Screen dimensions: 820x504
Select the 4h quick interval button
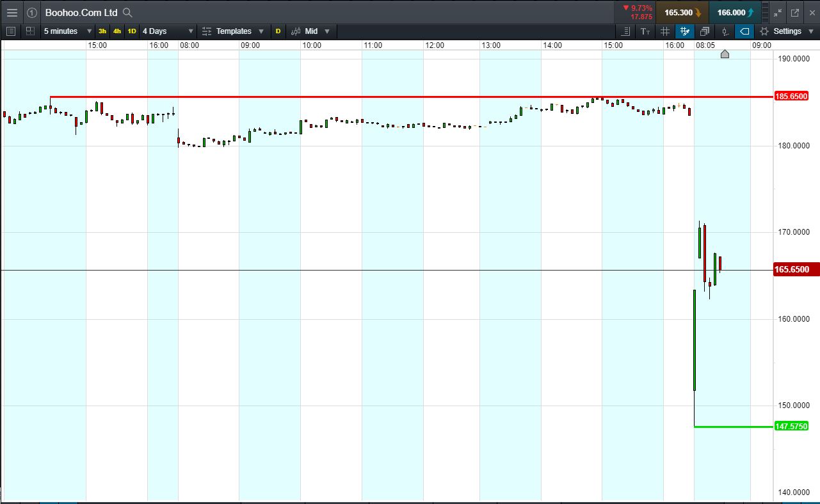point(117,31)
